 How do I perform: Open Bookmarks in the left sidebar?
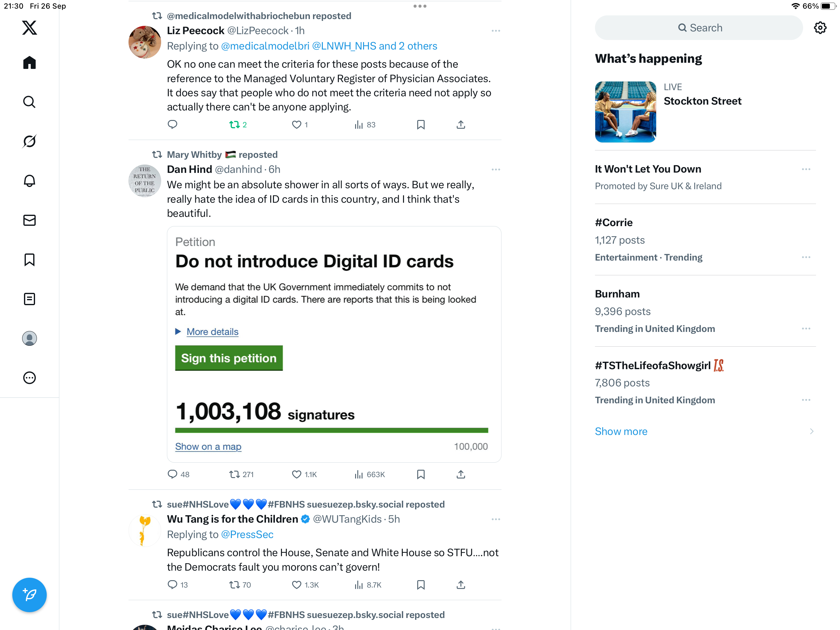tap(29, 260)
